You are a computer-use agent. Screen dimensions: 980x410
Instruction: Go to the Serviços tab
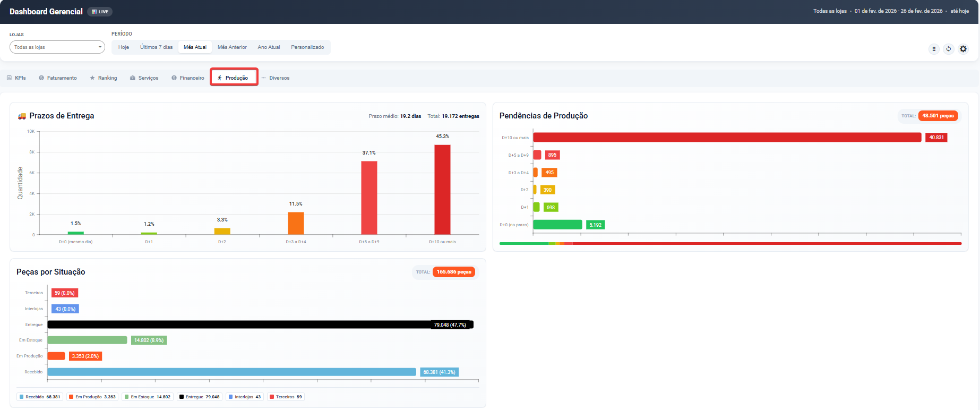coord(144,78)
